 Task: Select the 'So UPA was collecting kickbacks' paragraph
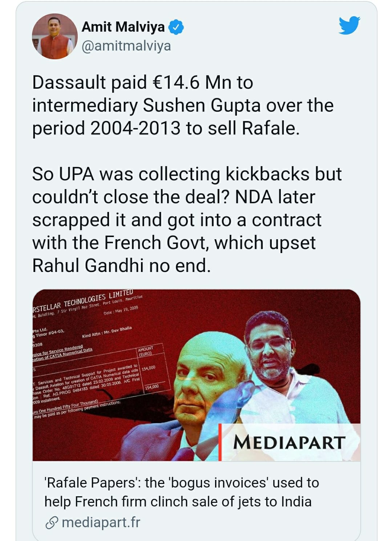[187, 220]
